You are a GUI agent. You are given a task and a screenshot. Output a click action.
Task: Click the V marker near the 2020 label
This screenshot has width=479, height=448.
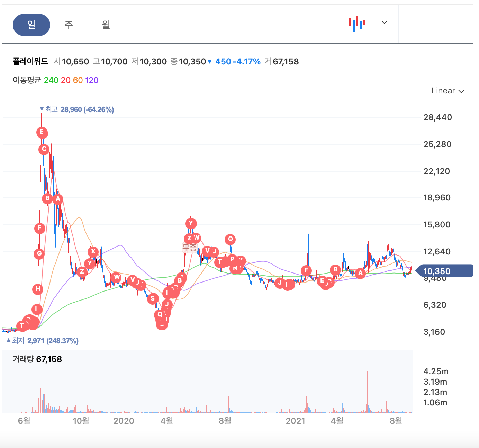click(x=133, y=280)
